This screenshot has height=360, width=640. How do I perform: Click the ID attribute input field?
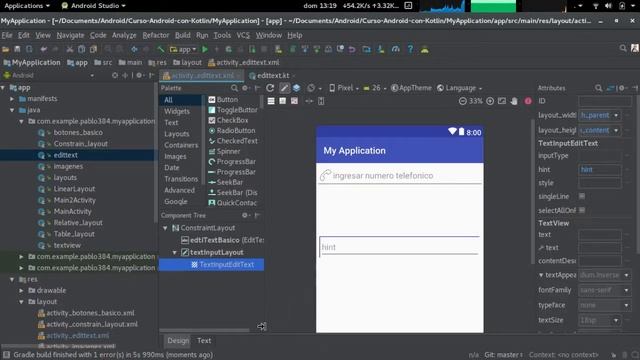605,101
